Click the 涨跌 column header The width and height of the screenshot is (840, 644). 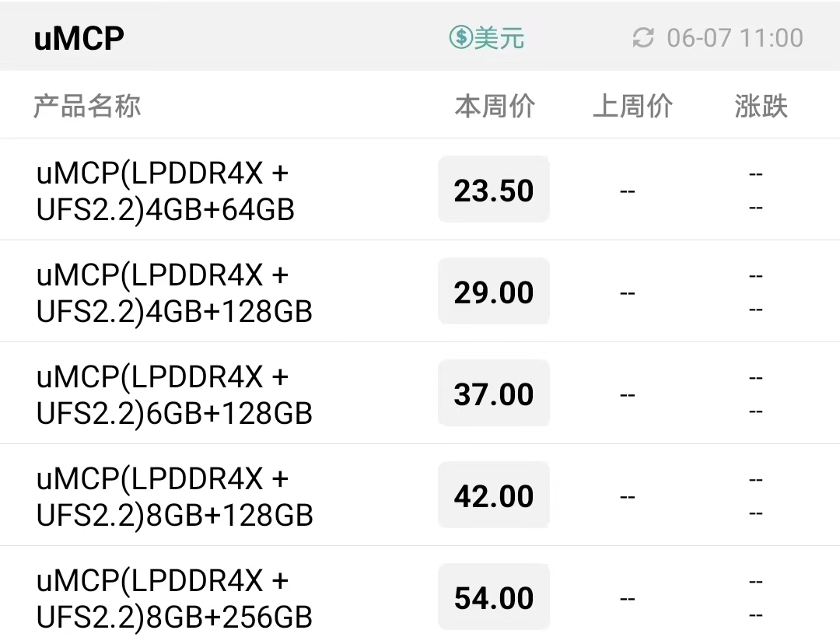point(761,106)
